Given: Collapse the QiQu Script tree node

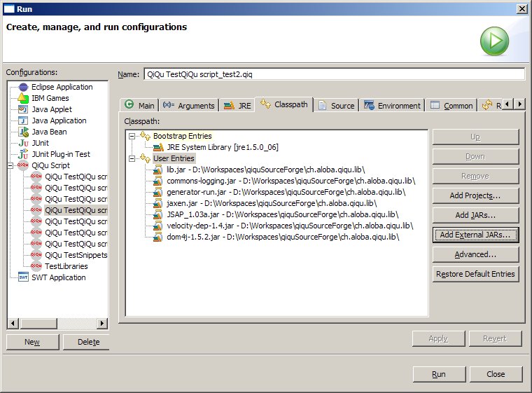Looking at the screenshot, I should coord(10,166).
